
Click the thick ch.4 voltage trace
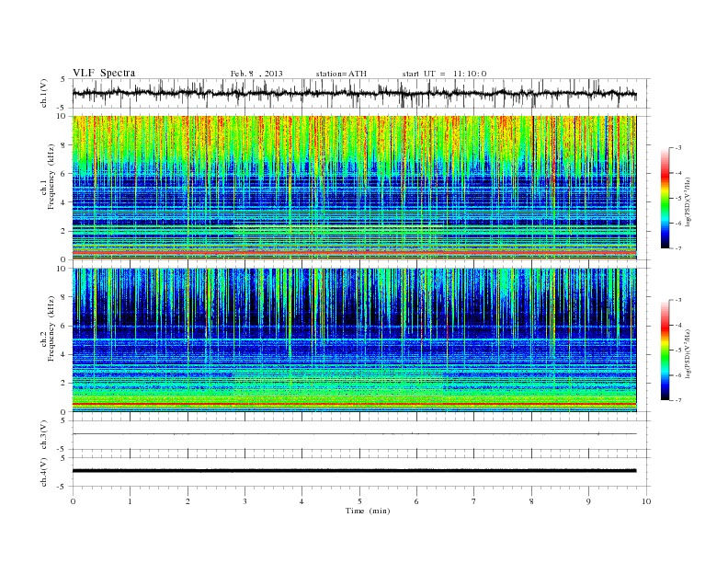point(354,471)
